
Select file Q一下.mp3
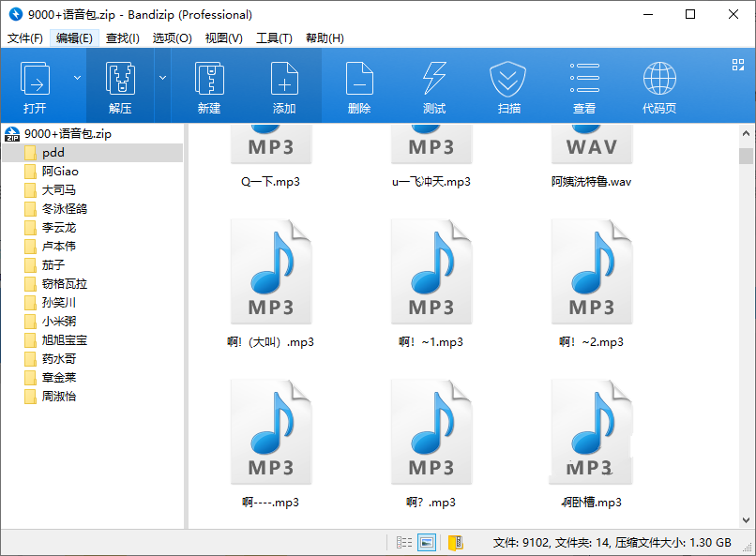click(x=271, y=157)
